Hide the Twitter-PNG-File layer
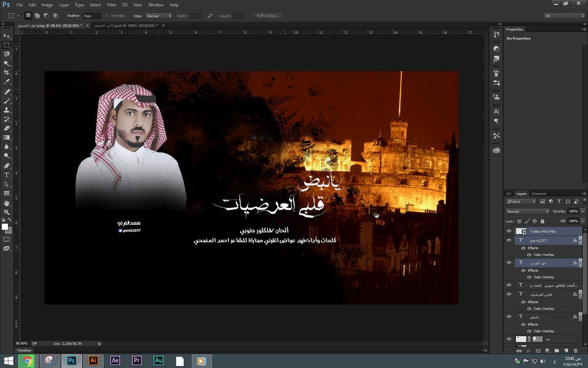Screen dimensions: 588x368 509,231
